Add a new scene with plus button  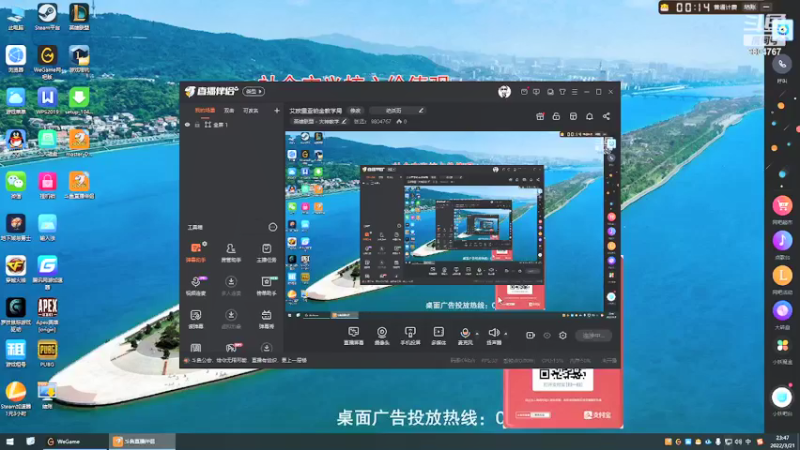click(277, 110)
